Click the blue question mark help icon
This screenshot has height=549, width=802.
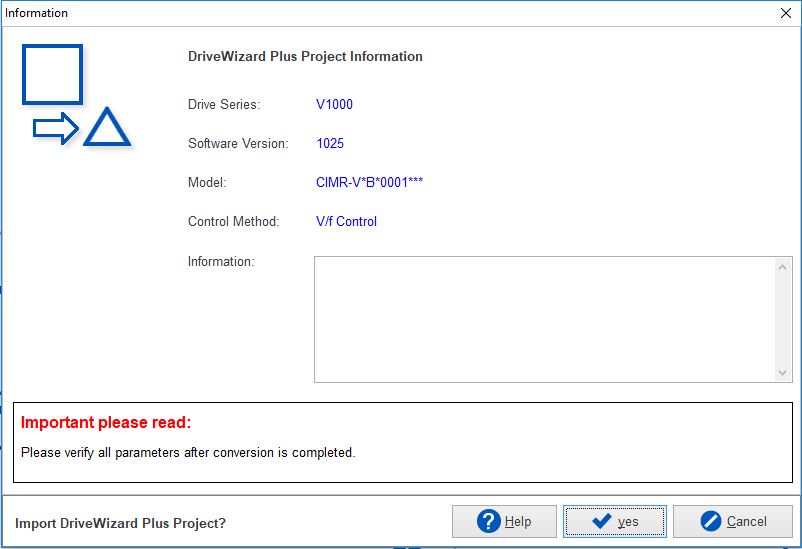[488, 521]
